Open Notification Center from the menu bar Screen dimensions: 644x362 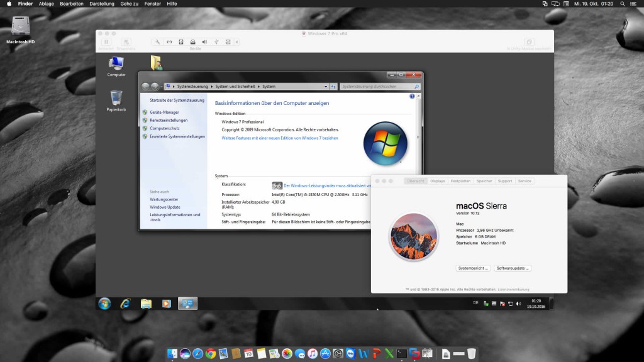tap(634, 4)
